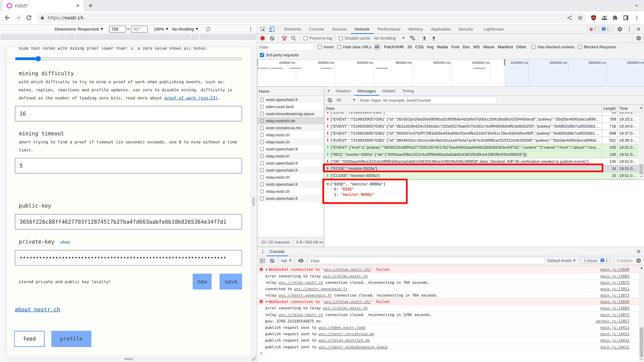Open network search magnifier
644x362 pixels.
coord(293,38)
